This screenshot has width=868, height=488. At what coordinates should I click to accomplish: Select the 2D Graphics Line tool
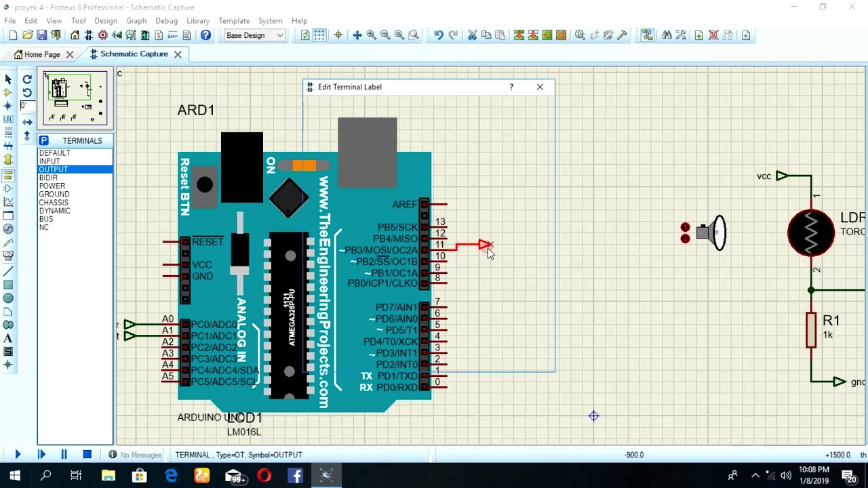[8, 271]
